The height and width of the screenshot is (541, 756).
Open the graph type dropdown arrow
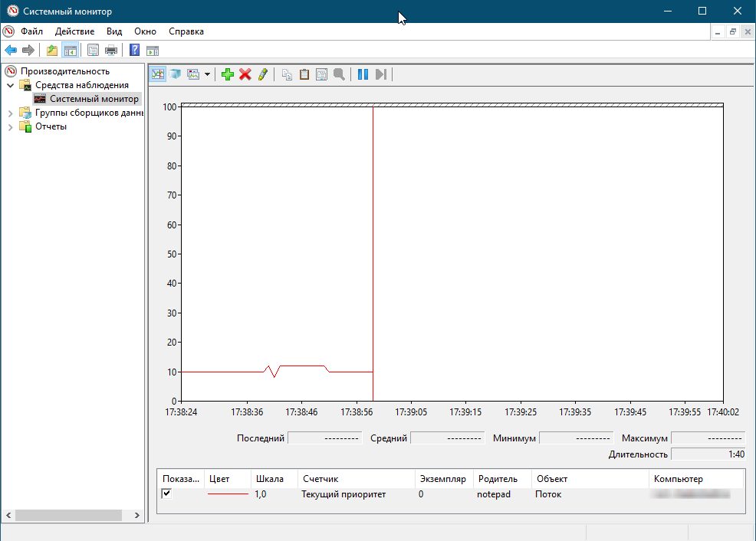[207, 75]
